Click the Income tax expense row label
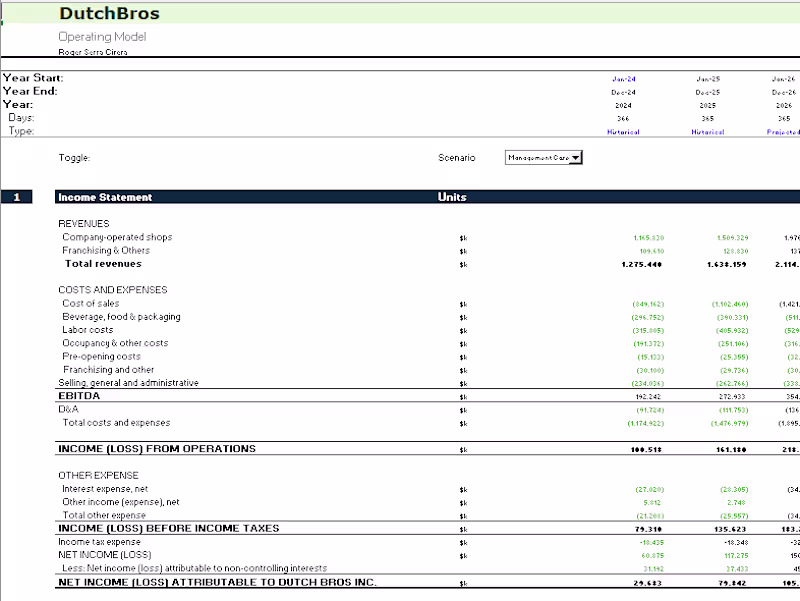The height and width of the screenshot is (601, 800). (x=99, y=542)
